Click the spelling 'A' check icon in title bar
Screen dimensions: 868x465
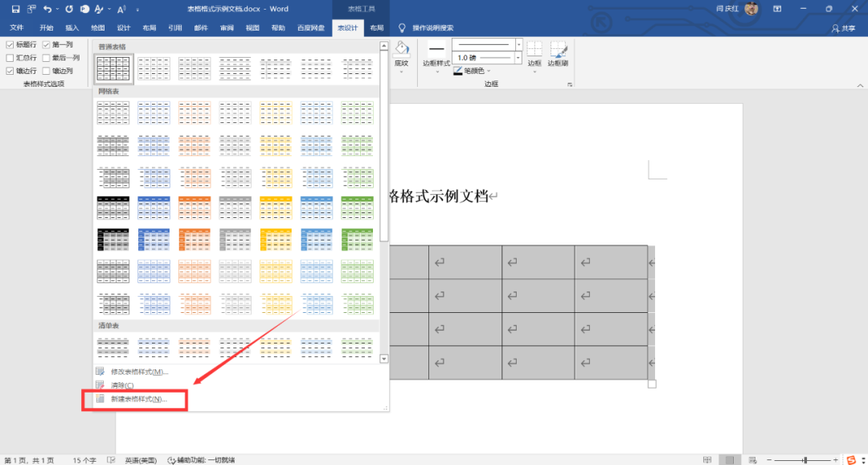pyautogui.click(x=99, y=9)
